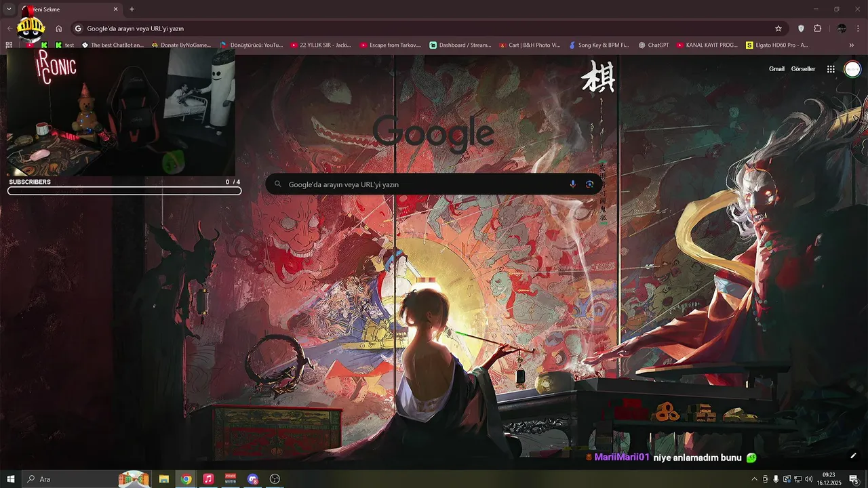Image resolution: width=868 pixels, height=488 pixels.
Task: Click the microphone system tray icon
Action: pos(776,479)
